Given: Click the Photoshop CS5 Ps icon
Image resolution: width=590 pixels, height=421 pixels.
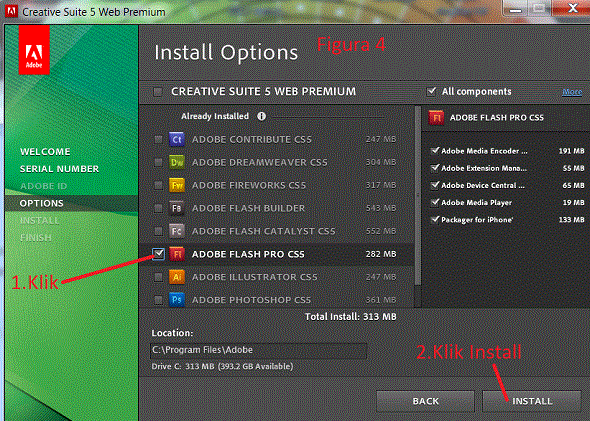Looking at the screenshot, I should [176, 300].
